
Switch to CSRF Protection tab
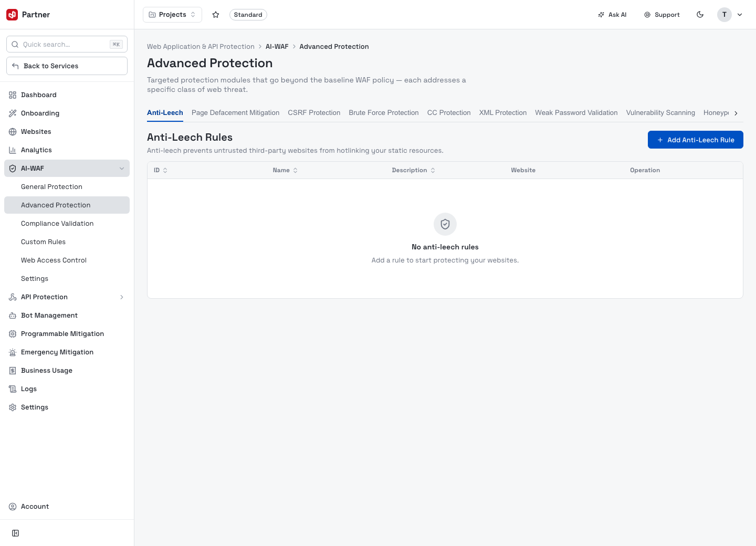click(314, 113)
